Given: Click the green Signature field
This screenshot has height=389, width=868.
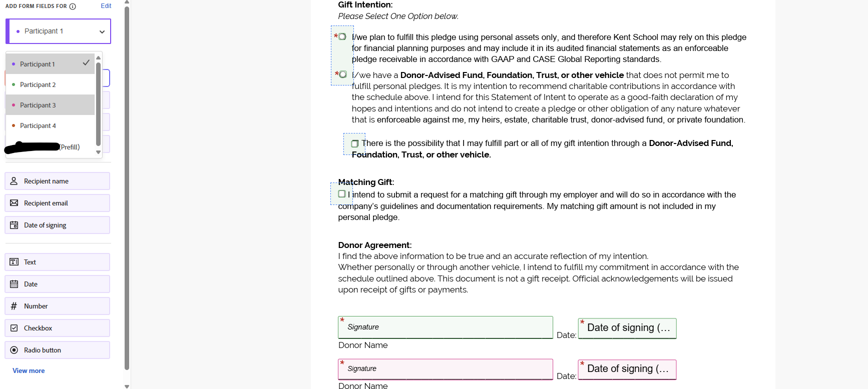Looking at the screenshot, I should click(x=446, y=327).
